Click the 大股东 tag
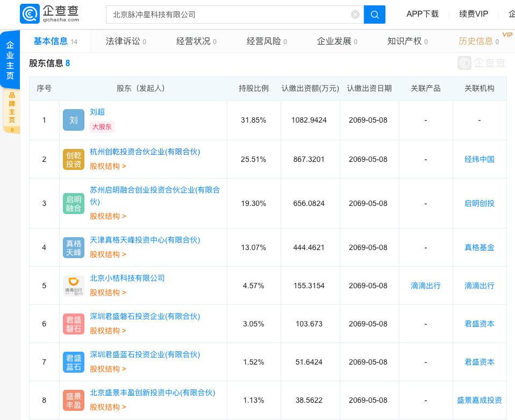 coord(102,127)
